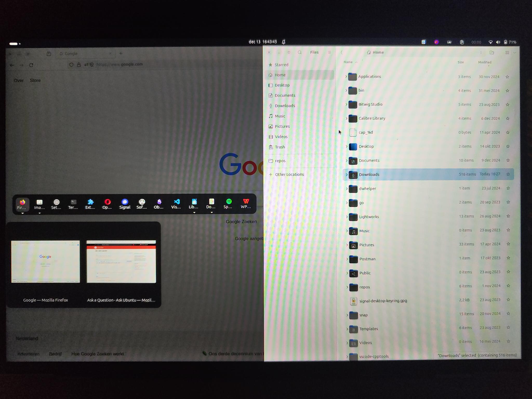Launch Visual Studio Code from dock
The width and height of the screenshot is (532, 399).
pos(176,203)
